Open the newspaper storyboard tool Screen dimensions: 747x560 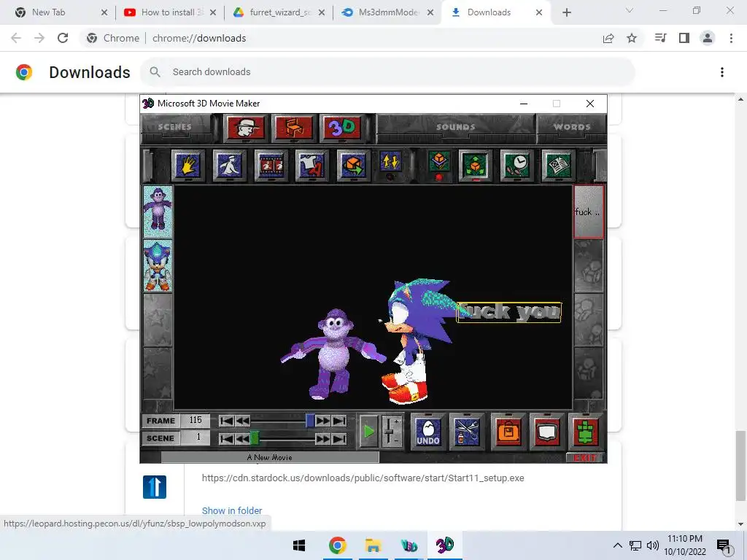point(558,166)
